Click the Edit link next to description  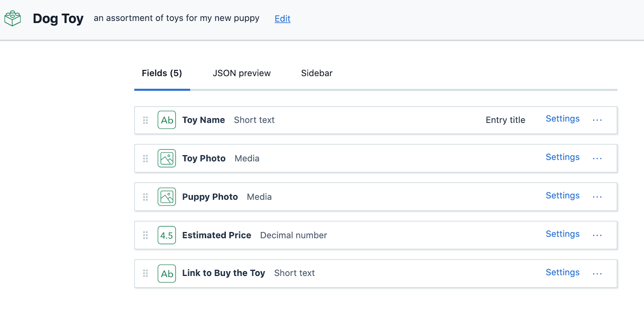(x=283, y=19)
